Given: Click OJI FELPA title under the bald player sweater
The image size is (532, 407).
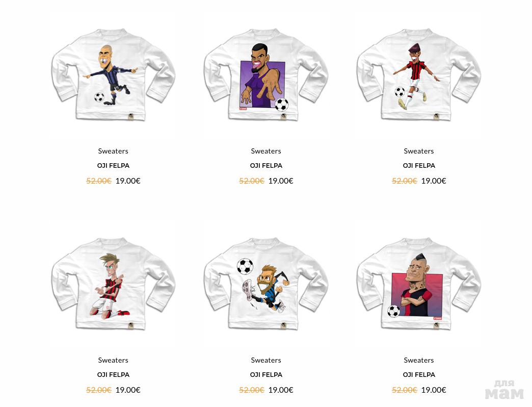Looking at the screenshot, I should click(x=113, y=166).
